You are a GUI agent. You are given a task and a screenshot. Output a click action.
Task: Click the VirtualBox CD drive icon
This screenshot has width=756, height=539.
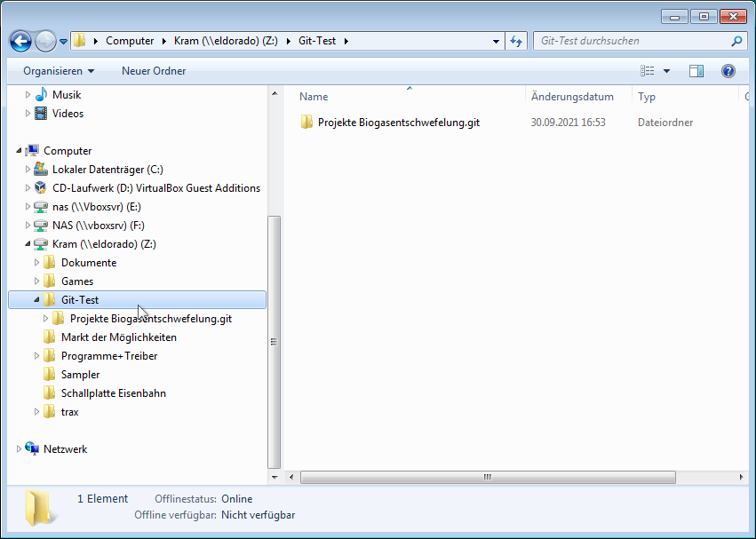pyautogui.click(x=41, y=188)
